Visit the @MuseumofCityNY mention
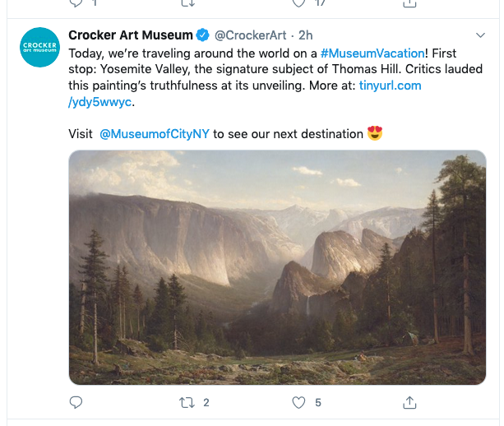The image size is (504, 426). pyautogui.click(x=154, y=134)
